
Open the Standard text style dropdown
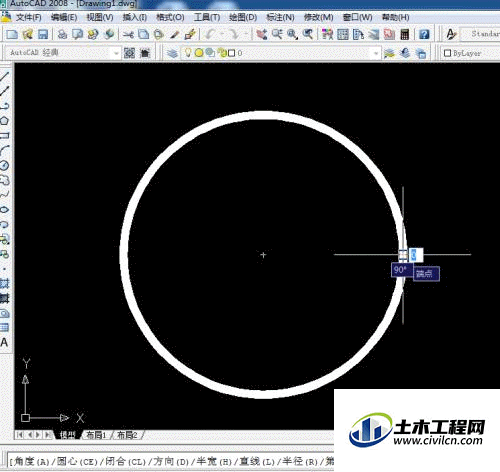click(x=480, y=34)
